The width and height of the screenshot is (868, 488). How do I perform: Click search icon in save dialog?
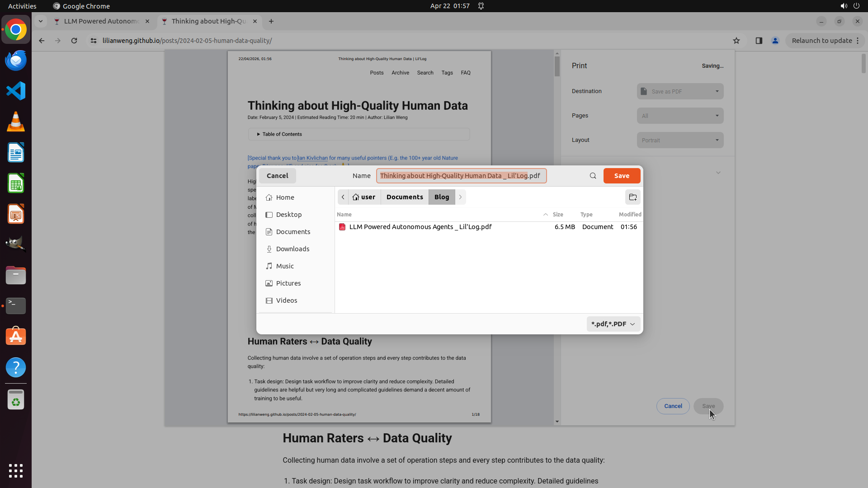point(593,176)
